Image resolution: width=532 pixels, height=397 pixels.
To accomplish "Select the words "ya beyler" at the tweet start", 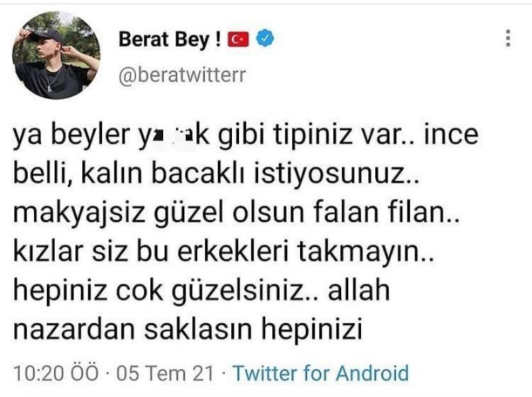I will click(72, 135).
